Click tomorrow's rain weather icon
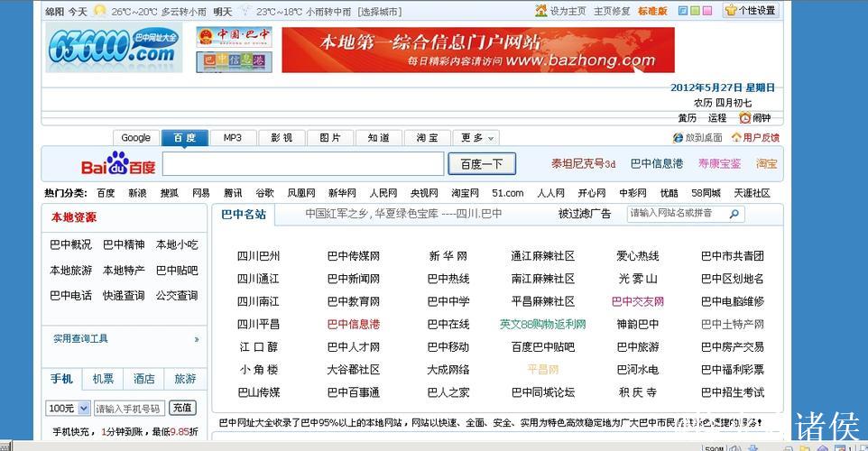 point(245,11)
